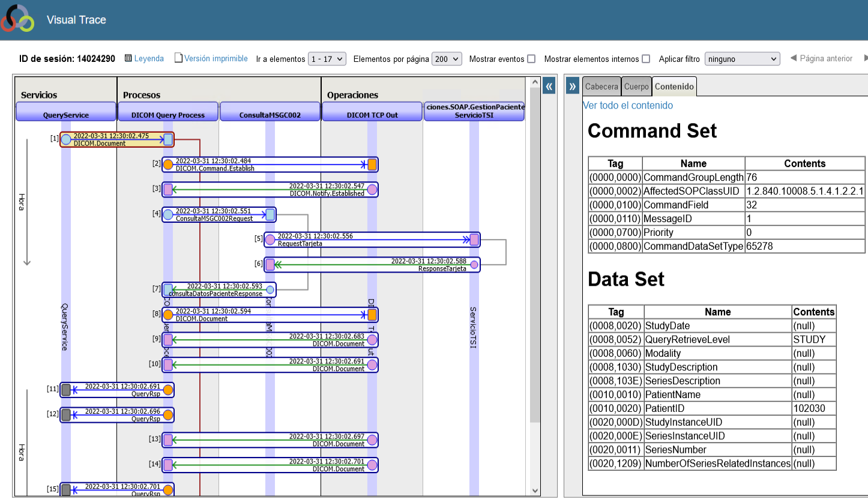Enable the Mostrar eventos checkbox

[531, 59]
